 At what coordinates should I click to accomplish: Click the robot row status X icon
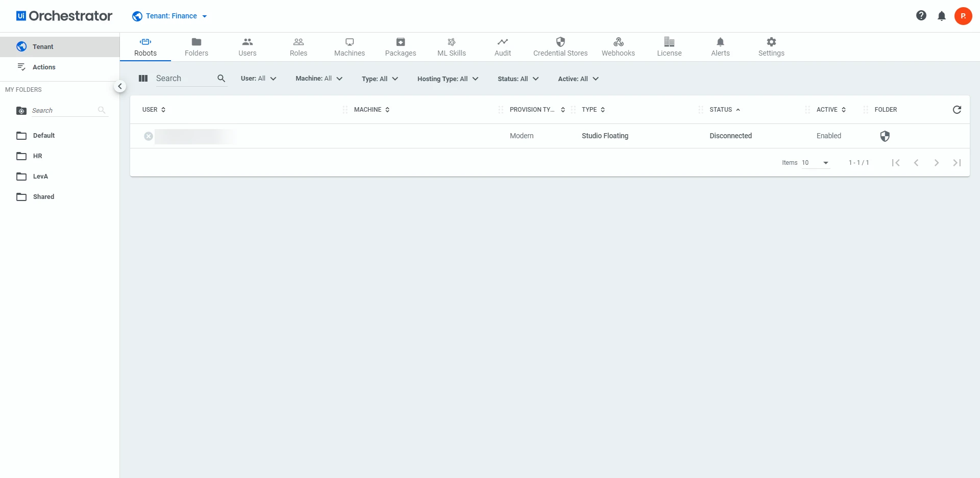pyautogui.click(x=149, y=136)
